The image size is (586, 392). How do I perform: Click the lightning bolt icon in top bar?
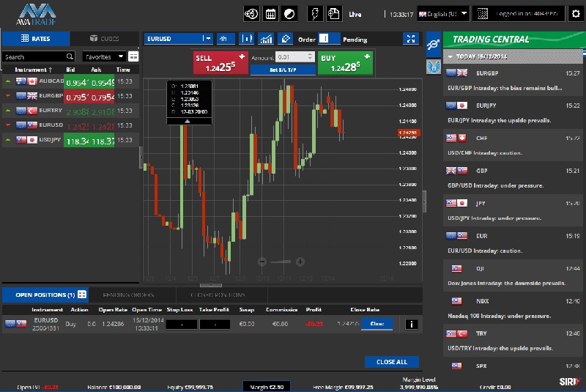click(x=315, y=14)
